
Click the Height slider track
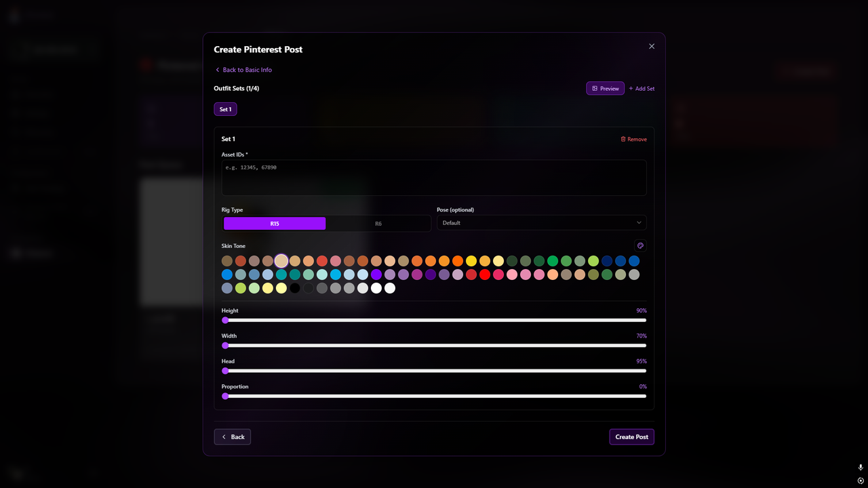click(434, 320)
